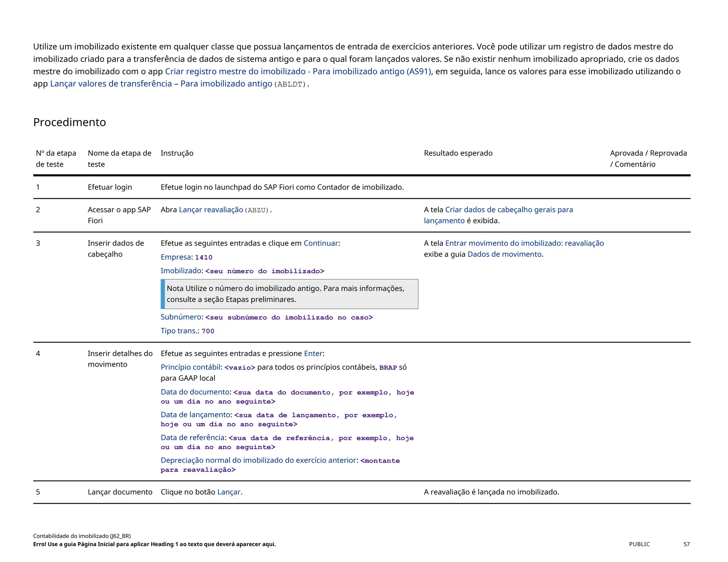Click the Enter link in step 4

point(313,353)
